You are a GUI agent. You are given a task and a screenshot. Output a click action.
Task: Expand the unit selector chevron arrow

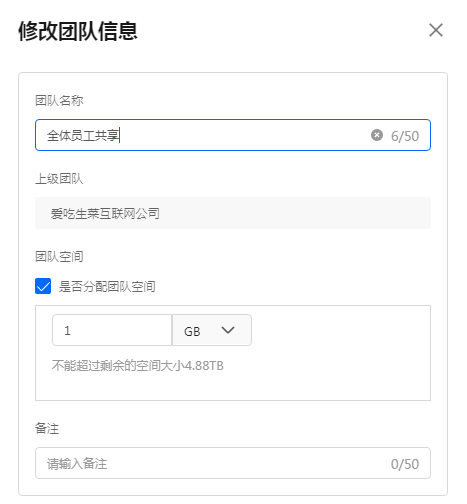click(228, 330)
